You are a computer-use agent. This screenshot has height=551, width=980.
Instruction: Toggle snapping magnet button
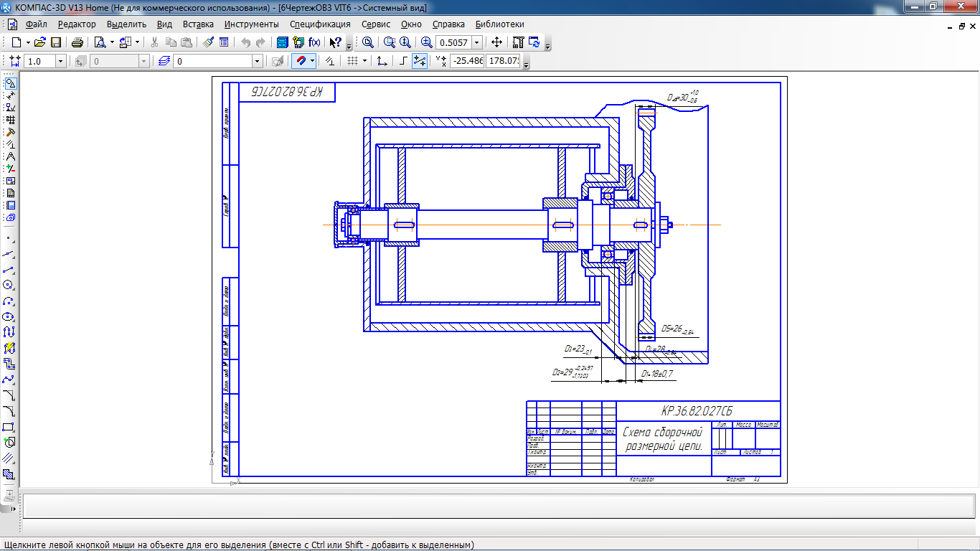click(x=301, y=61)
